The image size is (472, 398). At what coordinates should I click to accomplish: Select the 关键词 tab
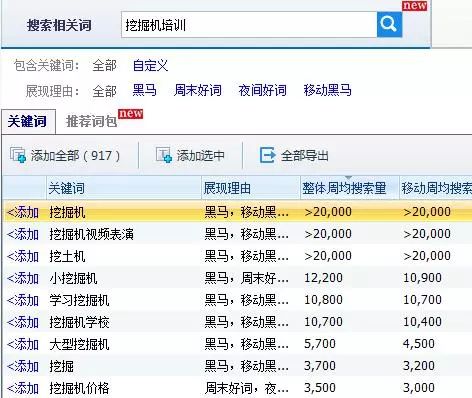(27, 121)
